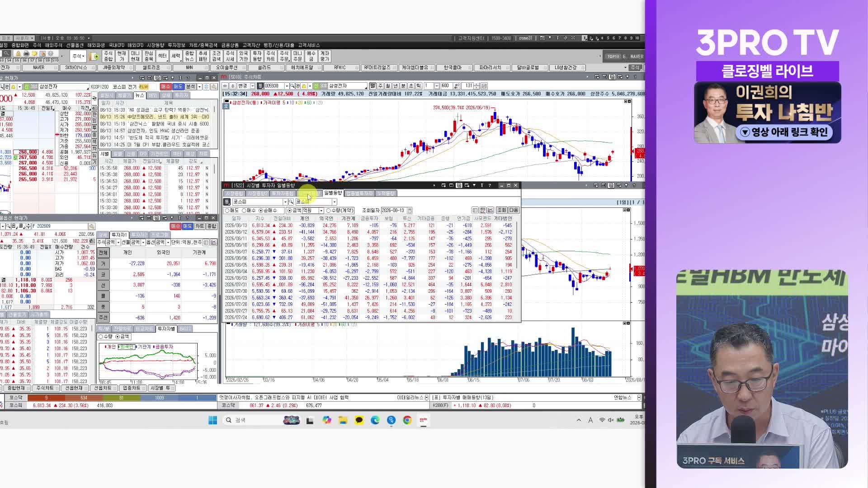Open File Explorer from the taskbar

(343, 420)
